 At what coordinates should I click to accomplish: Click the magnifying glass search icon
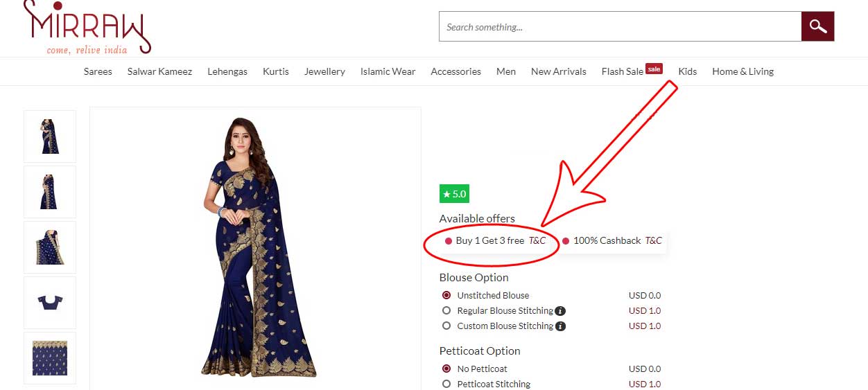click(817, 27)
